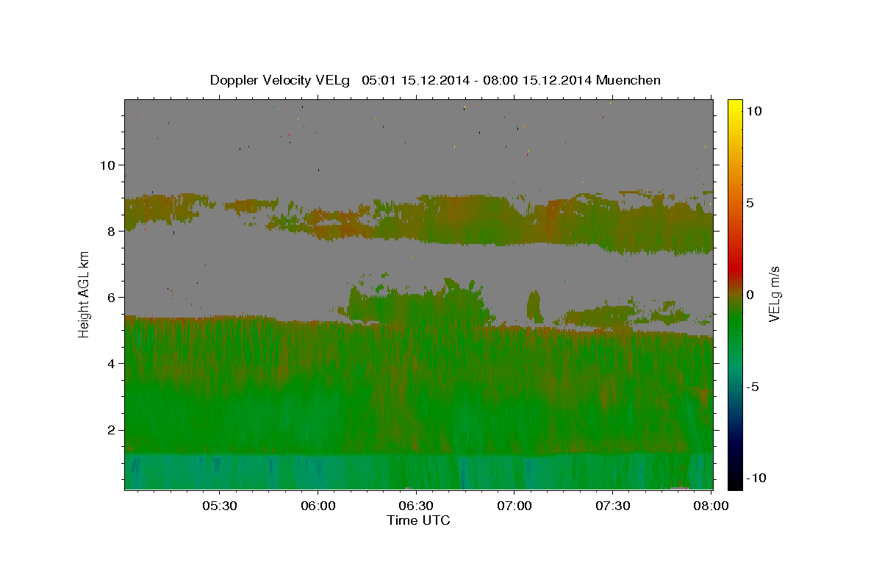882x588 pixels.
Task: Click the 07:00 time tick label
Action: pos(514,506)
